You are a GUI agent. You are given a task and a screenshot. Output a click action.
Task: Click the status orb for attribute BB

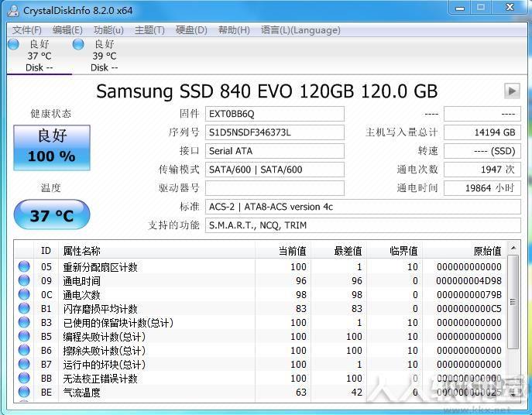tap(24, 378)
